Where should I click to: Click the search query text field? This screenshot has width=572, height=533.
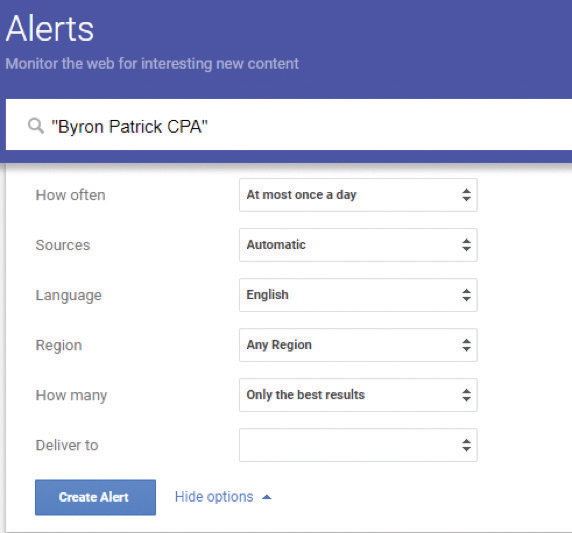coord(289,124)
